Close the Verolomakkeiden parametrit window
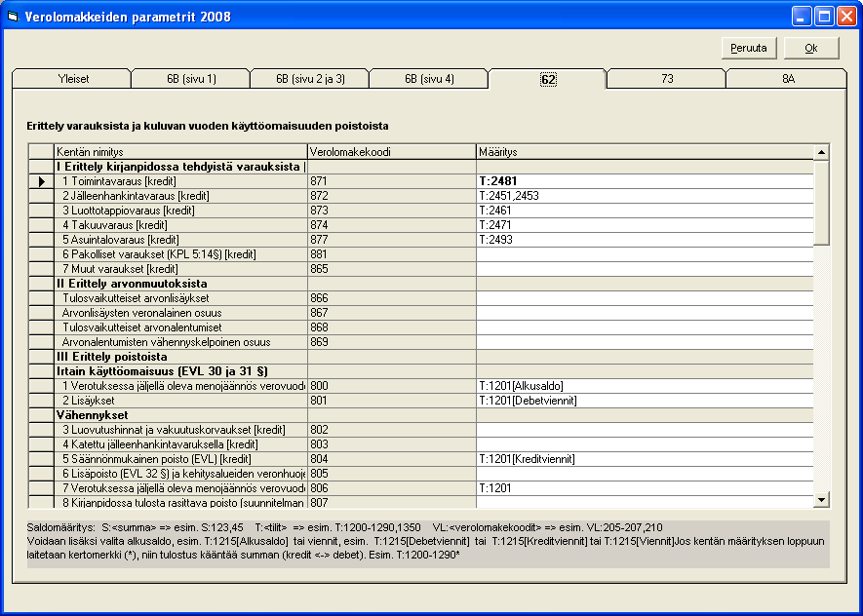863x616 pixels. coord(846,17)
